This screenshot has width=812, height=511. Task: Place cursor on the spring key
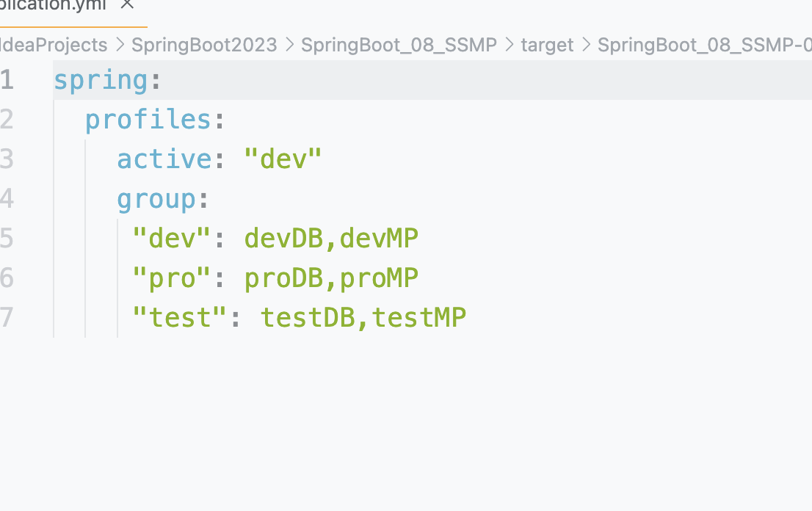(101, 81)
